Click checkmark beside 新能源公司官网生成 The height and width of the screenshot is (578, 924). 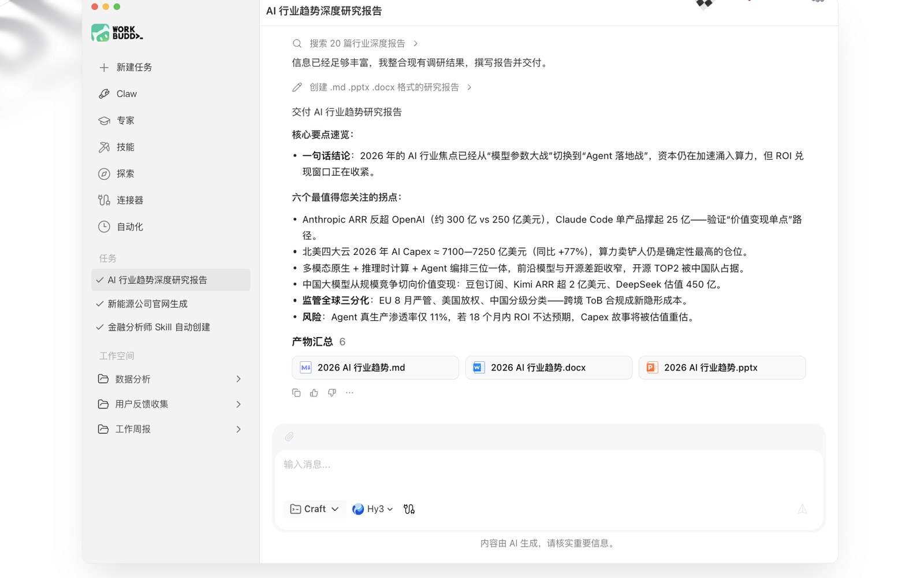(x=100, y=303)
